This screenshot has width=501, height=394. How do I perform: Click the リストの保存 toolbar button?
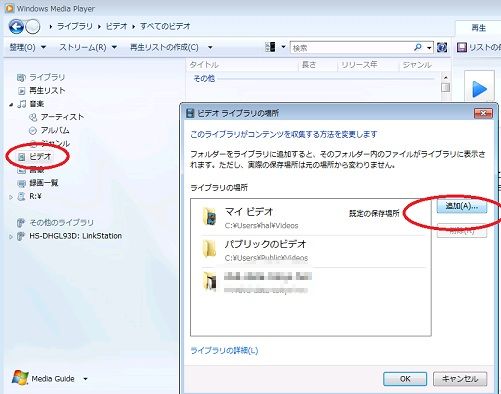(x=478, y=47)
